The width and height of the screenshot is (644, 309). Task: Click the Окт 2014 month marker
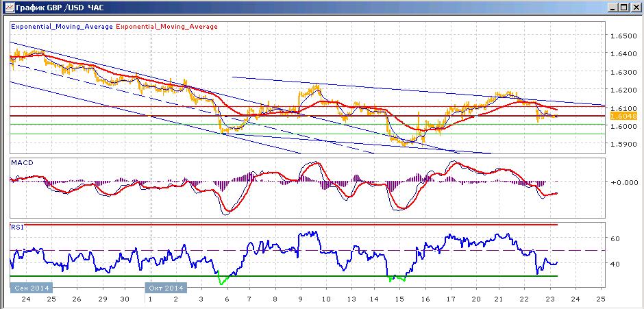166,288
